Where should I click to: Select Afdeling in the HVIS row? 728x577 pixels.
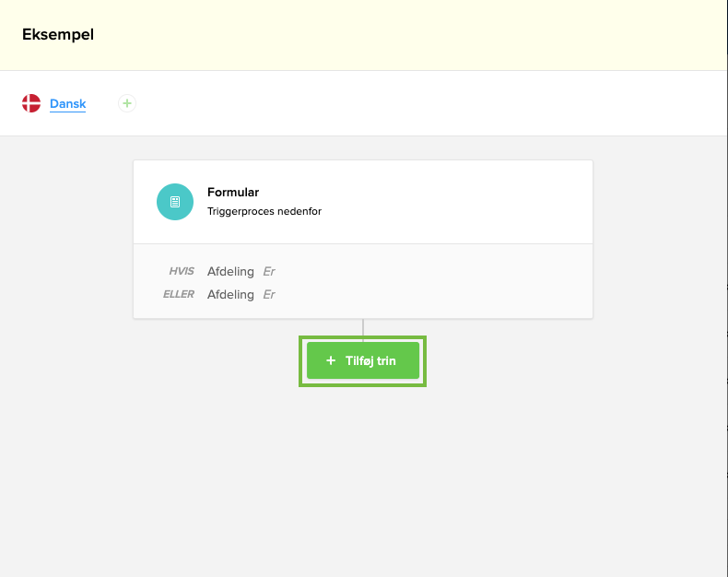(230, 272)
